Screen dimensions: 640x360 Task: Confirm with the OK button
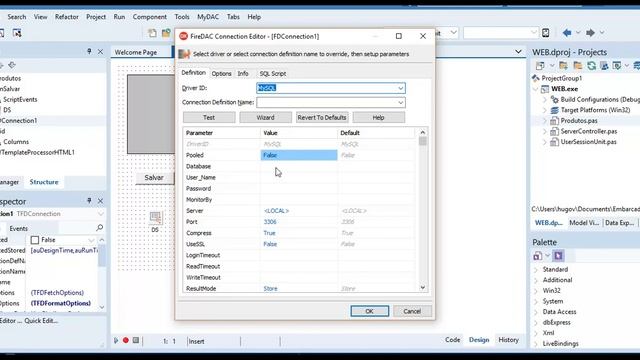pos(369,311)
